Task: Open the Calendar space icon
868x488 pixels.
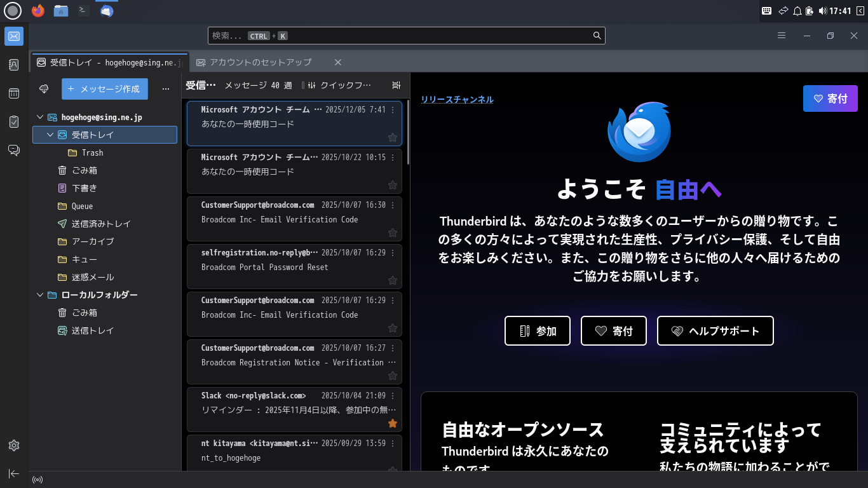Action: click(14, 93)
